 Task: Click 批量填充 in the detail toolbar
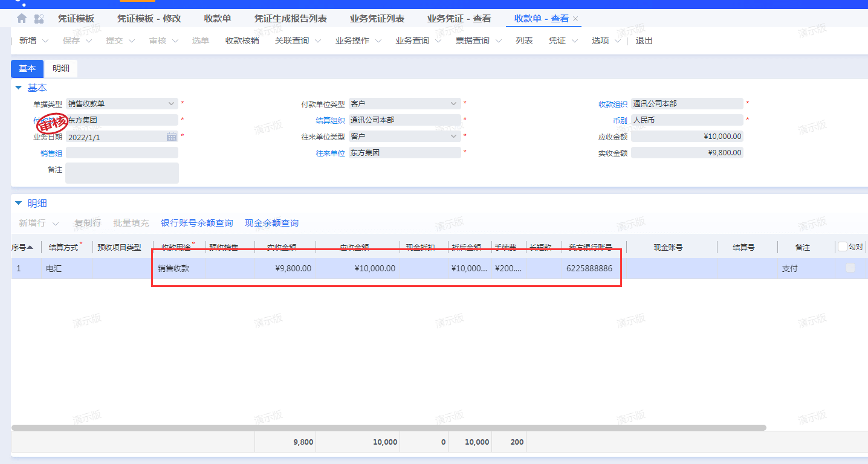click(131, 223)
